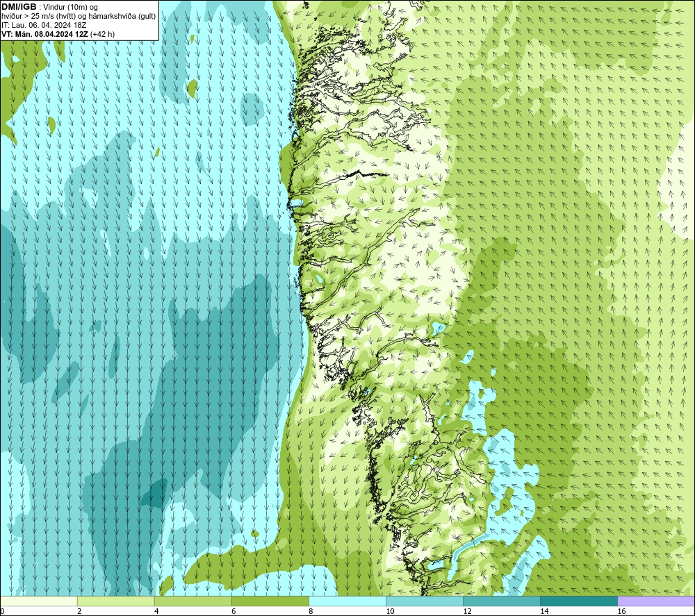Click the 'Vindur (10m) og' label
695x616 pixels.
tap(70, 8)
